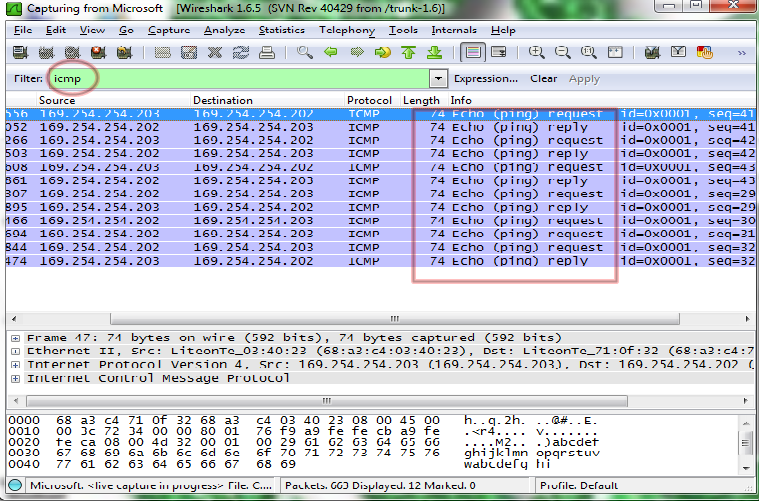Expand the Frame 47 details row
The image size is (759, 501).
(15, 338)
